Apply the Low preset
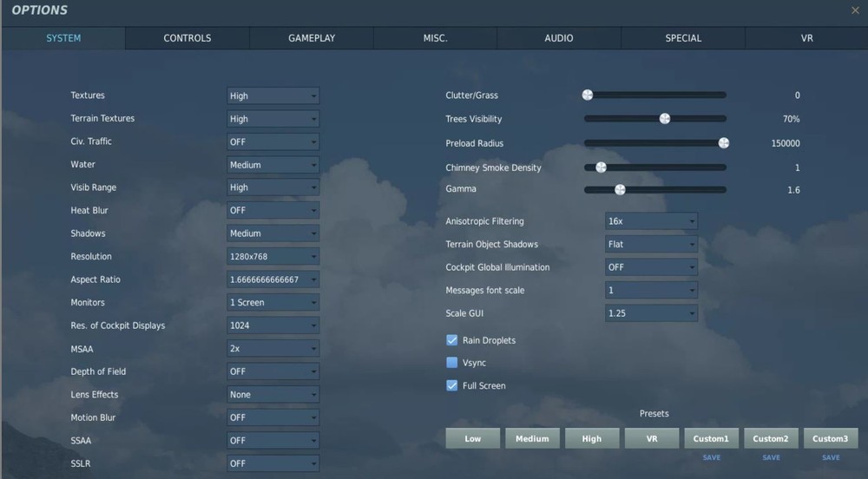 pyautogui.click(x=473, y=438)
